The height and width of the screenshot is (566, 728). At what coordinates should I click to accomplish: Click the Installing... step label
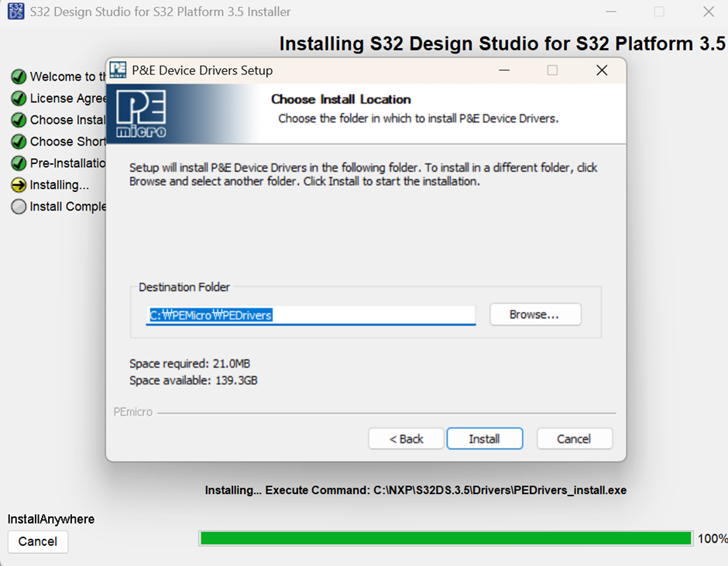60,185
